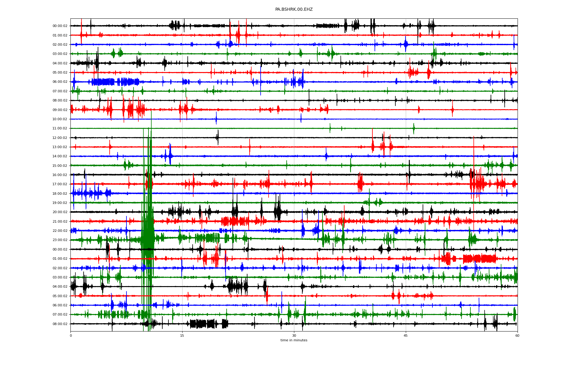The width and height of the screenshot is (588, 368).
Task: Click the 45 minute x-axis tick label
Action: coord(406,335)
